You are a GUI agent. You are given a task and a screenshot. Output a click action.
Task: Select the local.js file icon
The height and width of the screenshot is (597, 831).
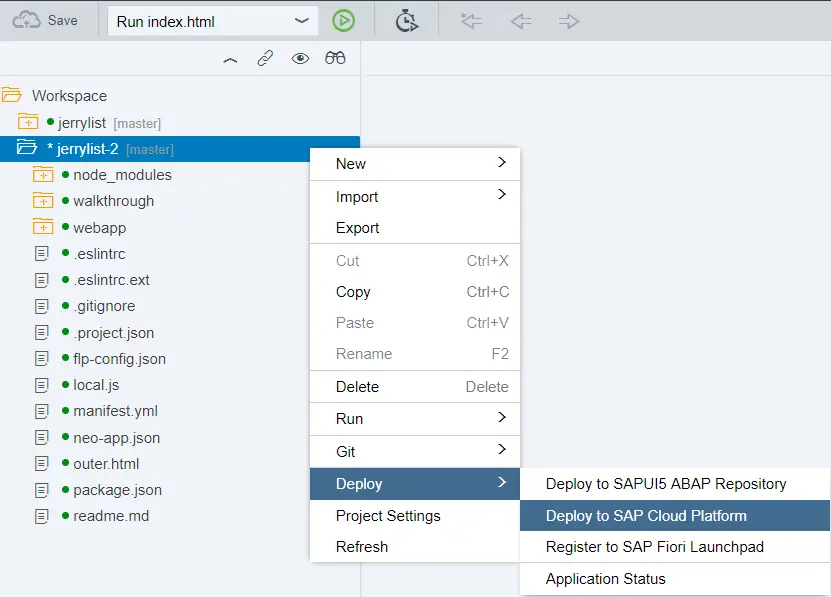[41, 385]
